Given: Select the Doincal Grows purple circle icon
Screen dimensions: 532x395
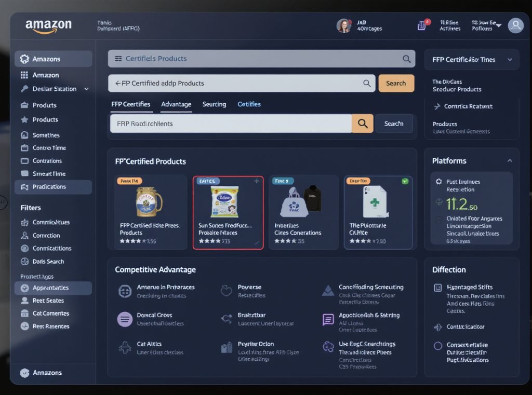Looking at the screenshot, I should [x=125, y=319].
